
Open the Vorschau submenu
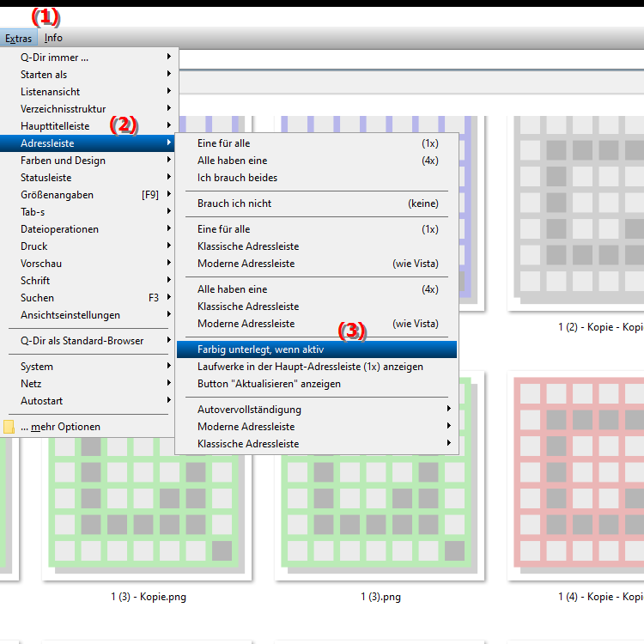[88, 264]
